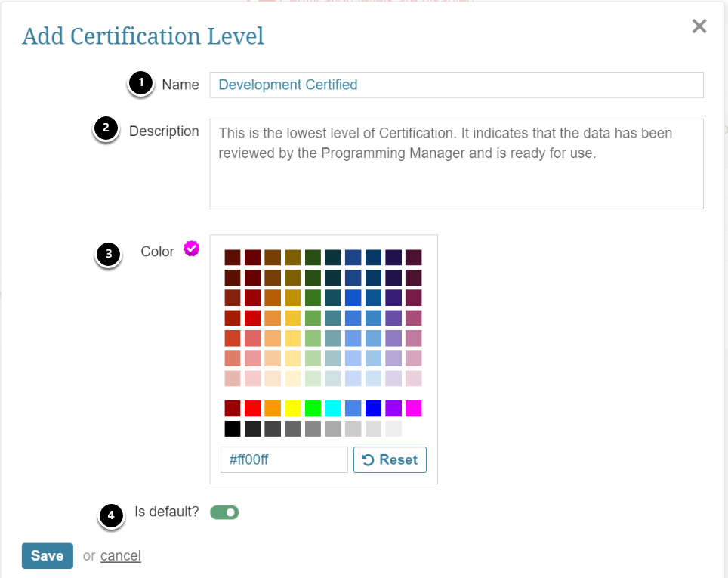This screenshot has height=578, width=728.
Task: Select the bright red color swatch
Action: pyautogui.click(x=252, y=409)
